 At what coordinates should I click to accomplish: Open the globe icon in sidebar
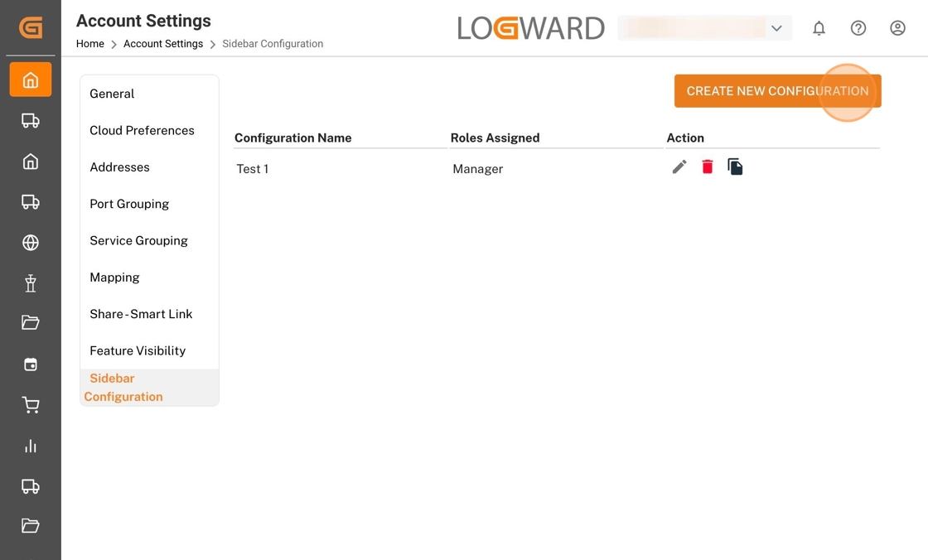(x=30, y=243)
